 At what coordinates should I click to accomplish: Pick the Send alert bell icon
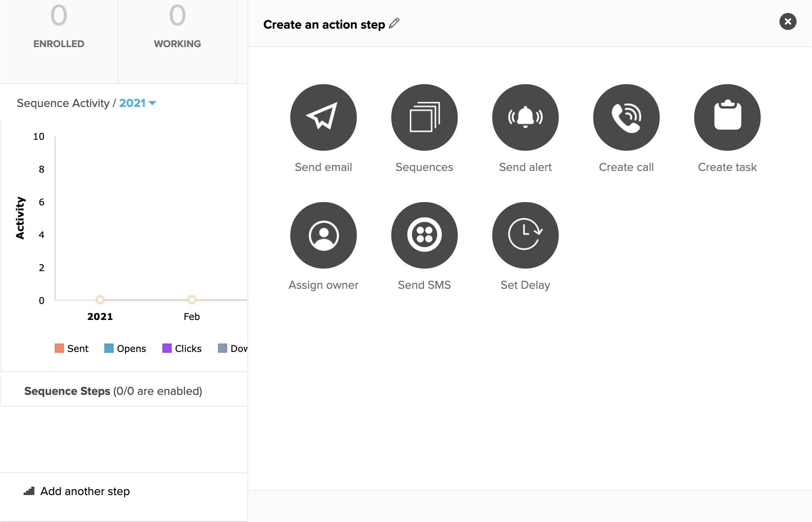525,117
